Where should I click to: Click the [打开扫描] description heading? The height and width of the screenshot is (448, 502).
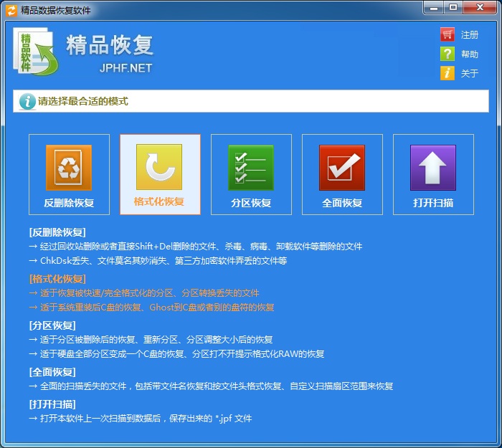coord(52,404)
